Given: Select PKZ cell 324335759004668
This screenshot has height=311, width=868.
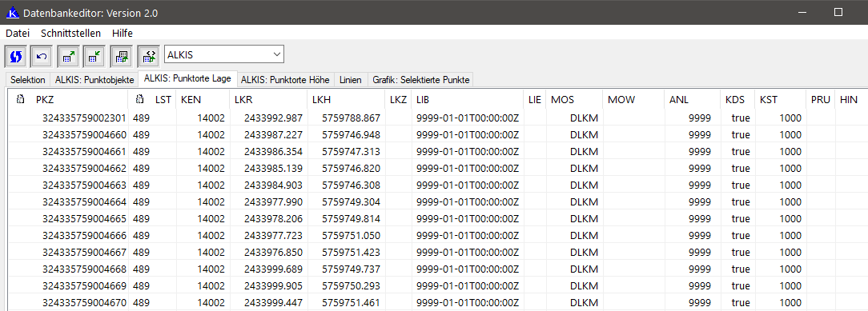Looking at the screenshot, I should click(x=84, y=269).
